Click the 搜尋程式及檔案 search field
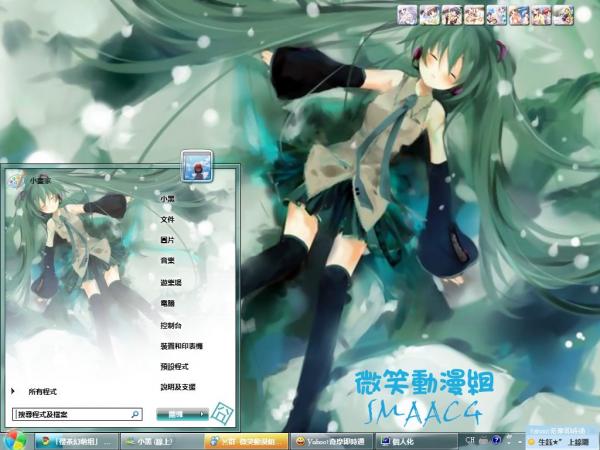The width and height of the screenshot is (600, 450). 77,414
